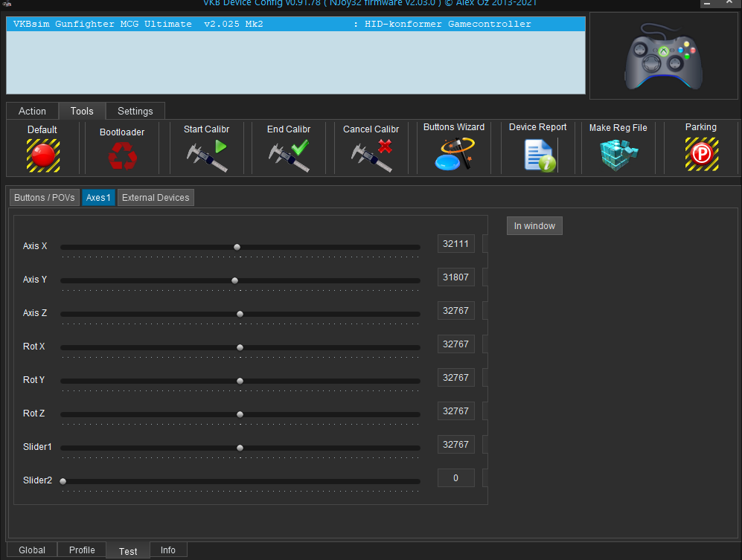Image resolution: width=742 pixels, height=560 pixels.
Task: Open the Profile bottom tab
Action: click(x=82, y=550)
